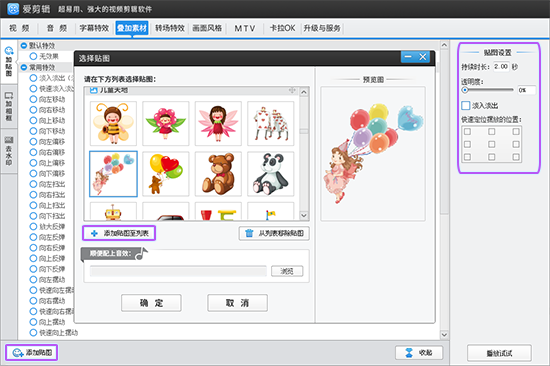Select the brown teddy bear sticker
Screen dimensions: 550x366
tap(218, 174)
